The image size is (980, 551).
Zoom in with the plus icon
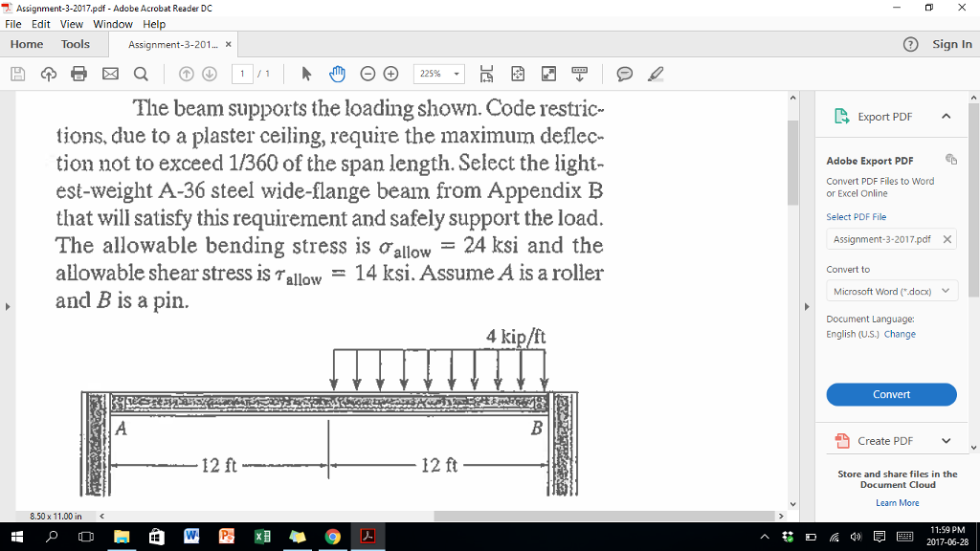pyautogui.click(x=391, y=73)
